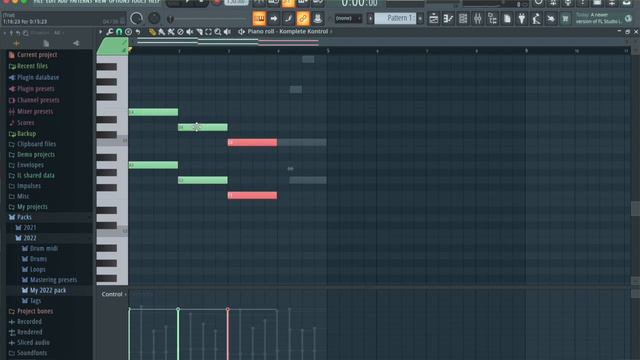The height and width of the screenshot is (360, 640).
Task: Open the tempo tapper person icon
Action: tap(536, 18)
